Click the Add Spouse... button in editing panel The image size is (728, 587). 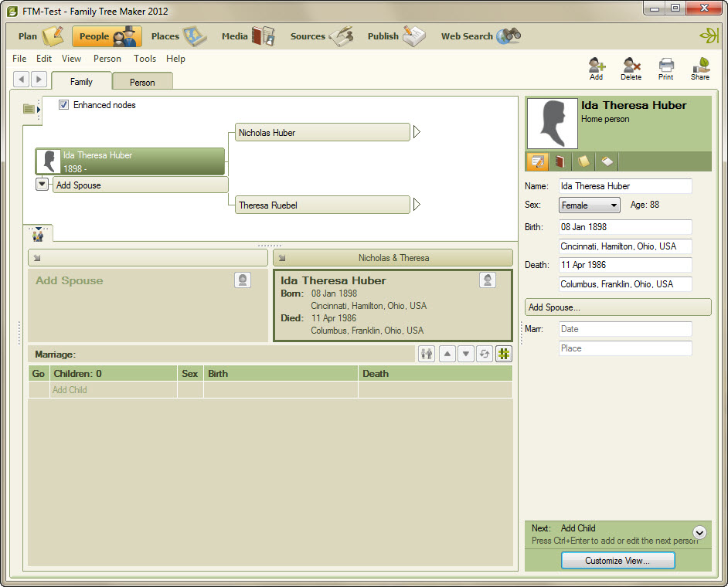click(x=618, y=307)
